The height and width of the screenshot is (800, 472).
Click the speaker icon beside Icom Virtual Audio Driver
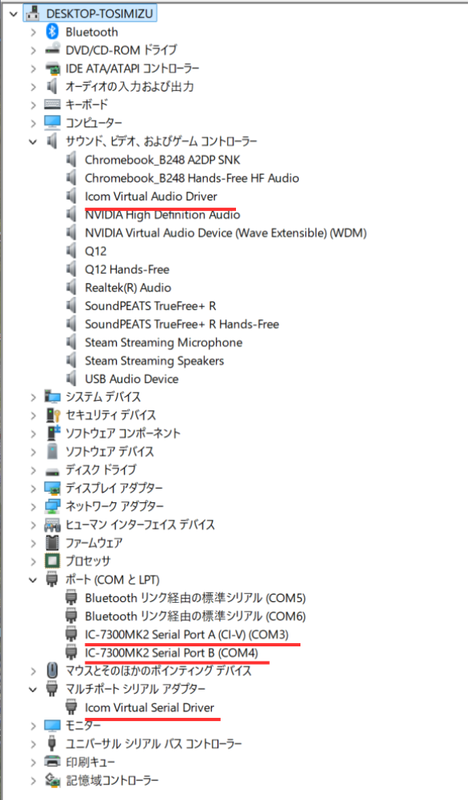pyautogui.click(x=71, y=196)
